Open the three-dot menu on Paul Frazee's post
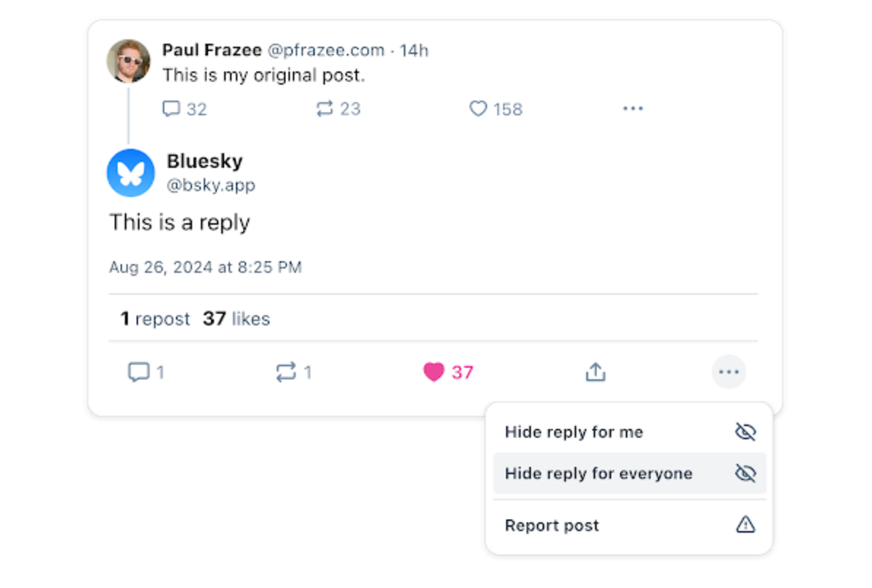The height and width of the screenshot is (588, 872). coord(633,108)
